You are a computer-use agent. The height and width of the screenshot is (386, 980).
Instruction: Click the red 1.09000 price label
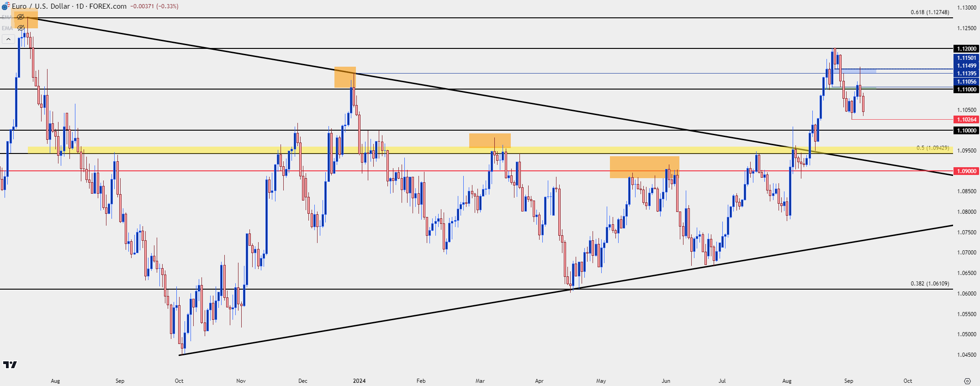(x=966, y=171)
